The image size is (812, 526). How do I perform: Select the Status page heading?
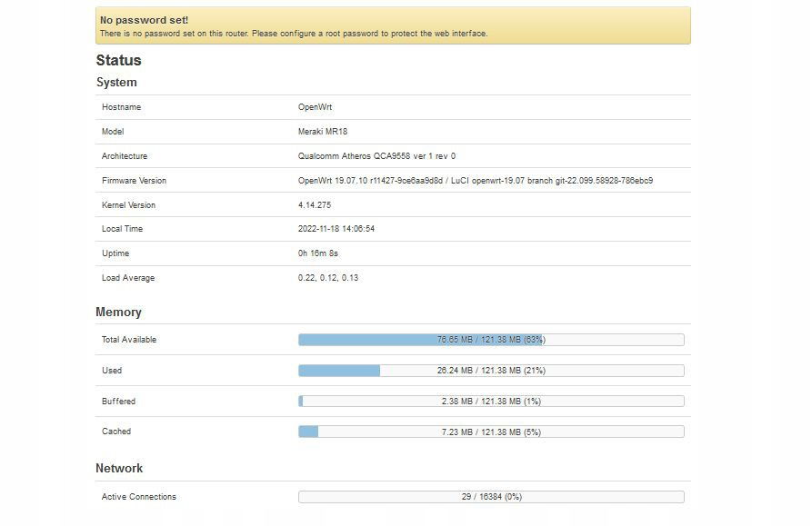pyautogui.click(x=118, y=60)
